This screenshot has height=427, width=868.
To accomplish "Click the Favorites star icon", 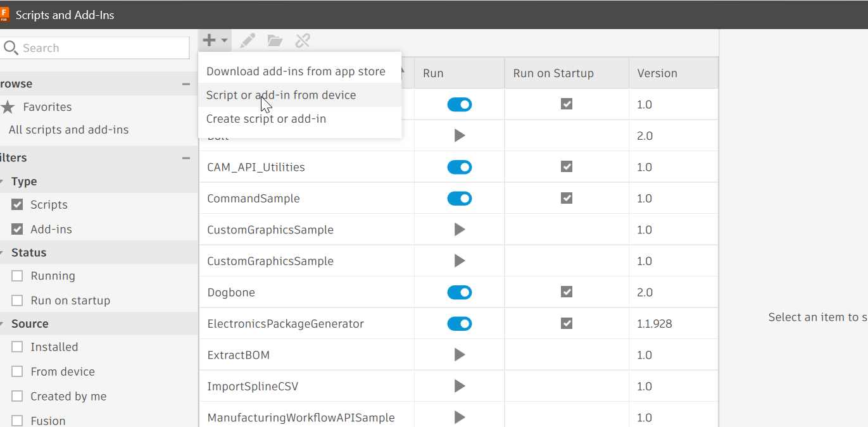I will click(x=8, y=107).
